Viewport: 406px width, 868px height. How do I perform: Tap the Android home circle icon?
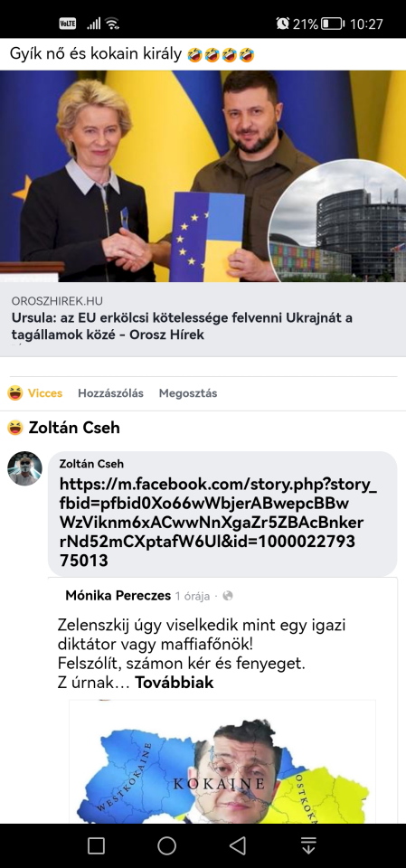coord(166,845)
